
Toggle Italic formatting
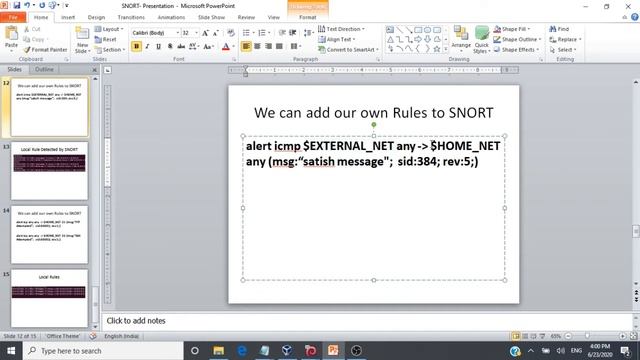click(x=147, y=46)
